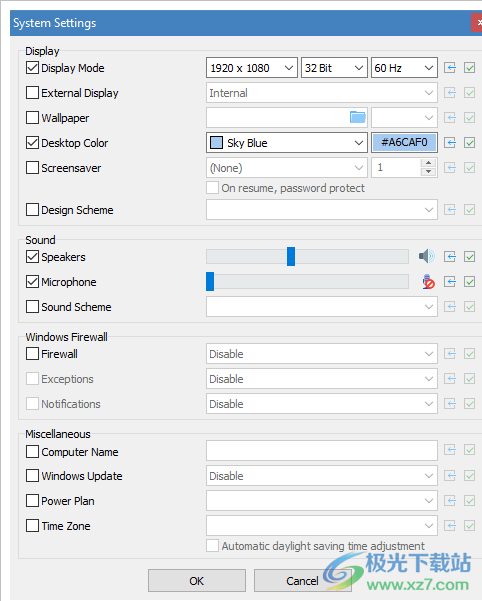The width and height of the screenshot is (482, 601).
Task: Click the OK button
Action: coord(197,581)
